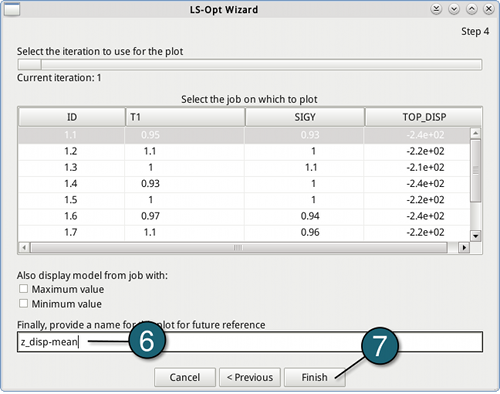500x394 pixels.
Task: Select job row 1.4
Action: pos(244,184)
